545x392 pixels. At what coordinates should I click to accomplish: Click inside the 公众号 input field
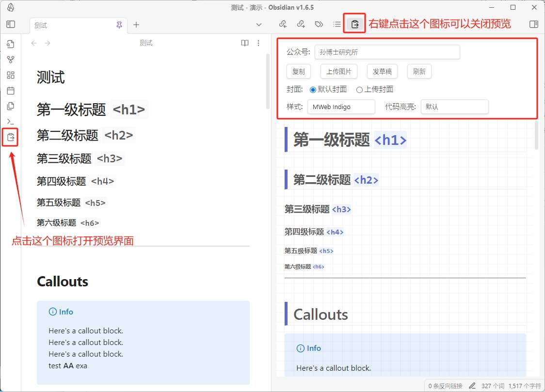click(387, 52)
